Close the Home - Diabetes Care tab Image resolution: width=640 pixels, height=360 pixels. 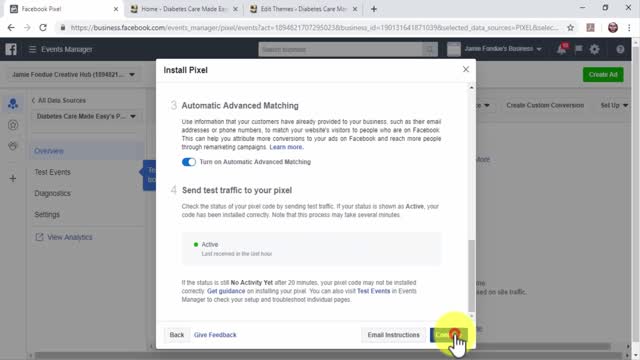point(235,9)
